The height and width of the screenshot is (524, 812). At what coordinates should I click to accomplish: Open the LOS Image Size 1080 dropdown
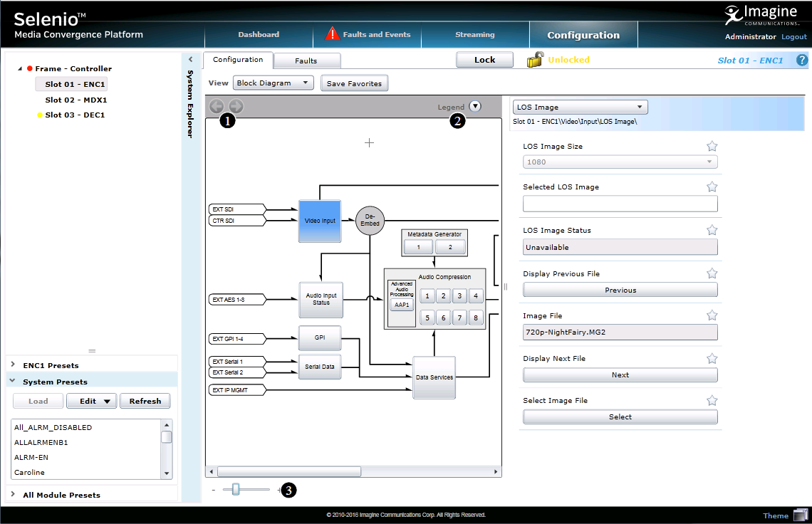(620, 162)
